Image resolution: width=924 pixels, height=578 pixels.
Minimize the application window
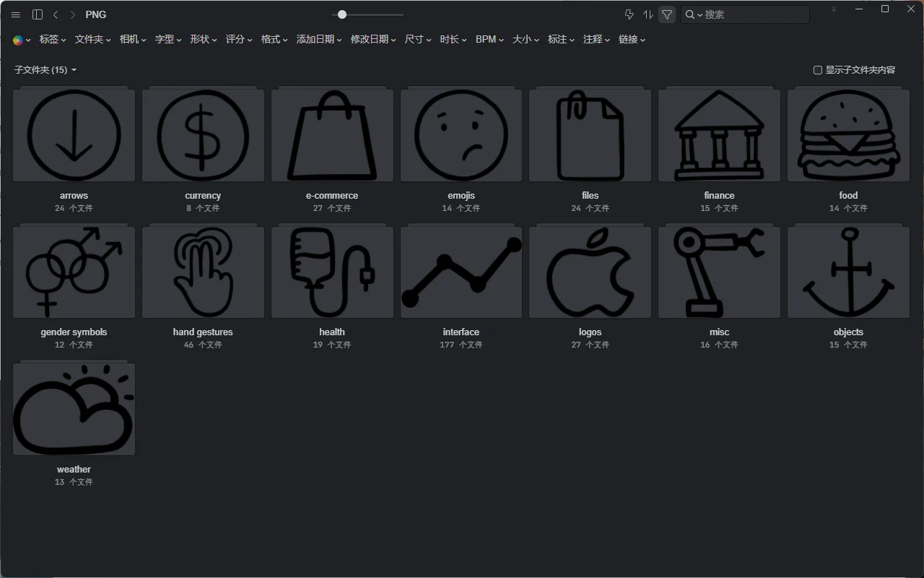[x=860, y=9]
